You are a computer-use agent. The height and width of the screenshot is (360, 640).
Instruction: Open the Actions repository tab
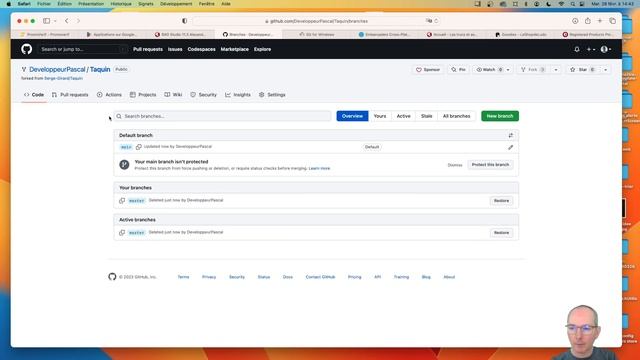point(109,95)
